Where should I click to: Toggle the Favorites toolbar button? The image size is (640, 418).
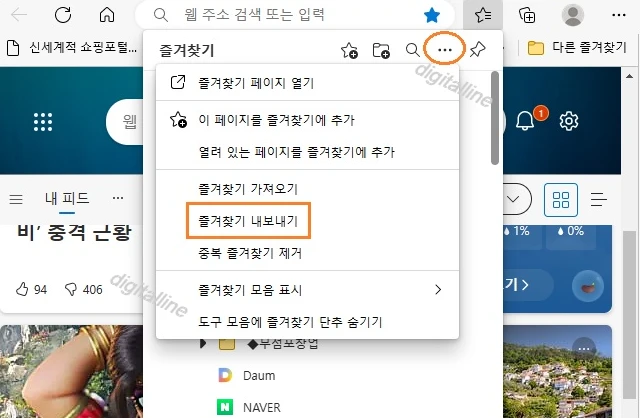pos(483,15)
